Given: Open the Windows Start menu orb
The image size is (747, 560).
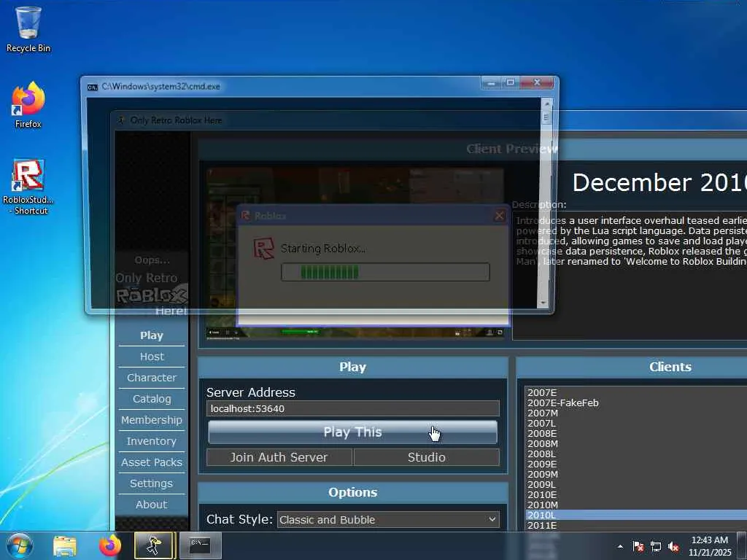Looking at the screenshot, I should (18, 545).
